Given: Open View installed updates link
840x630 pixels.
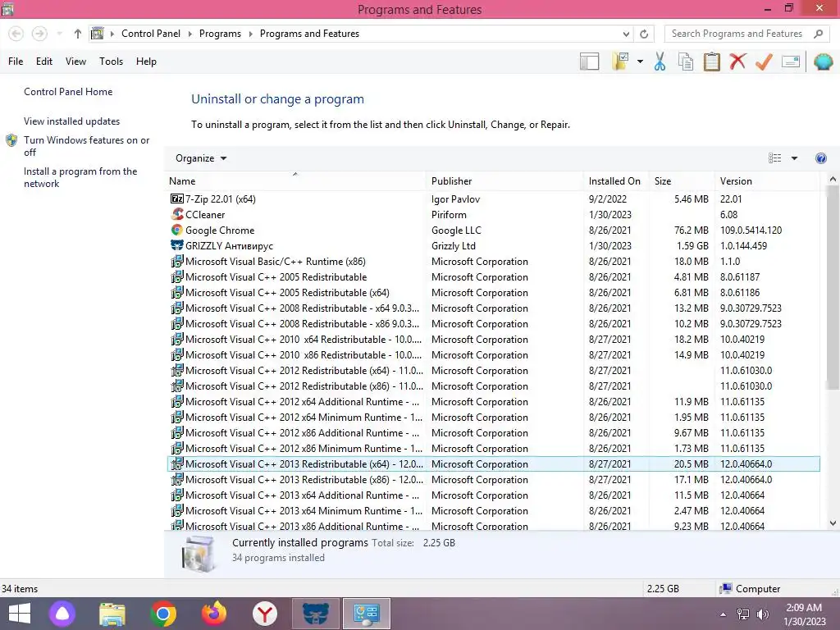Looking at the screenshot, I should tap(72, 121).
